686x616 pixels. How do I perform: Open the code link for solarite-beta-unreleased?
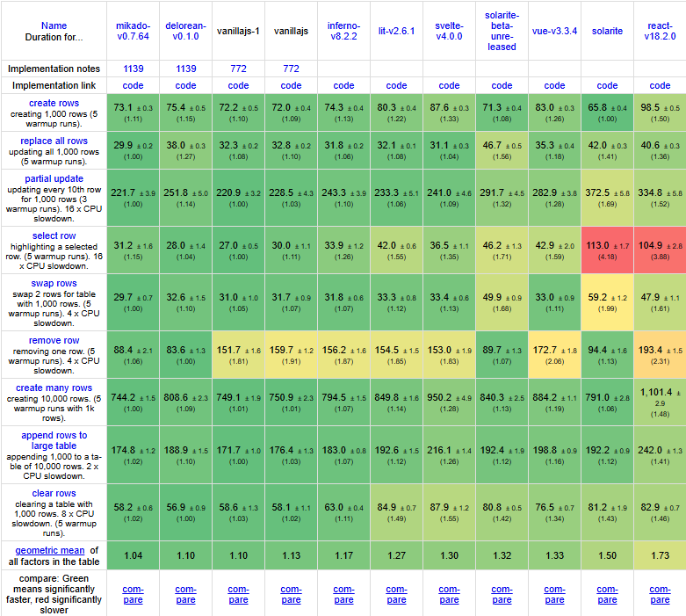502,86
